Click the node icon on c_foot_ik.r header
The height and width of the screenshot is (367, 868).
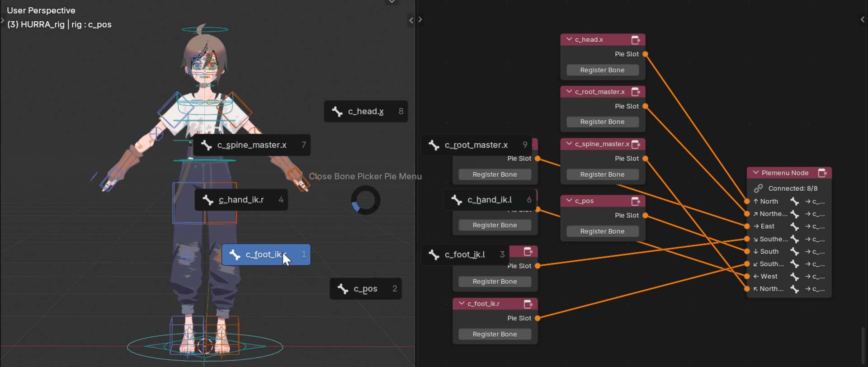pos(528,304)
